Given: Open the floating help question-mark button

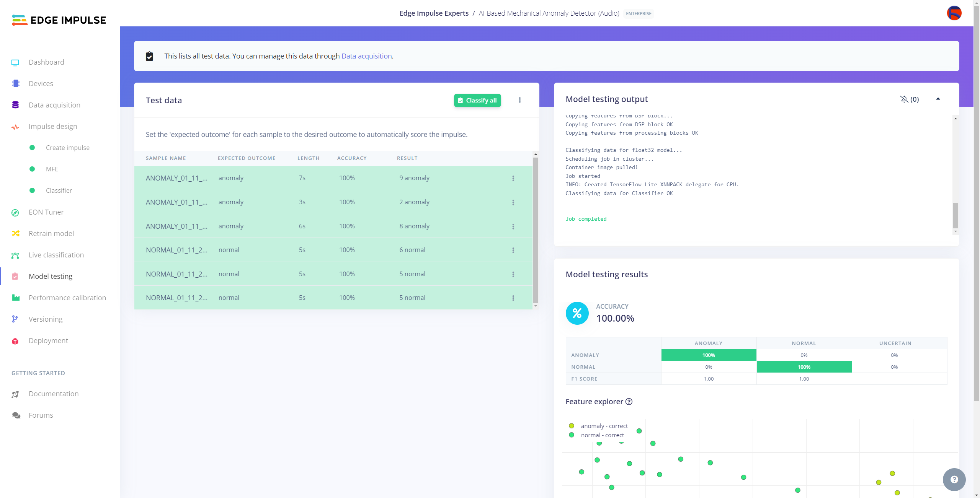Looking at the screenshot, I should [x=954, y=479].
